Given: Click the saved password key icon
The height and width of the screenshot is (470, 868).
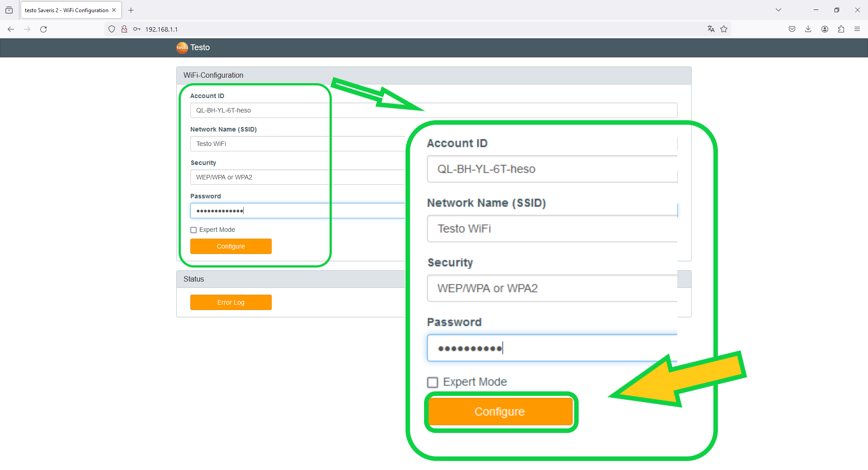Looking at the screenshot, I should click(137, 29).
